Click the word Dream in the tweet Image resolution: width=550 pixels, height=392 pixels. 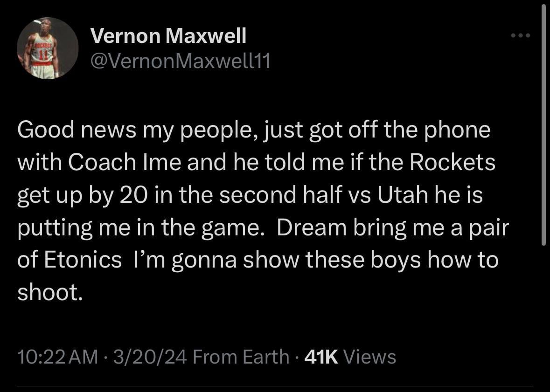305,227
